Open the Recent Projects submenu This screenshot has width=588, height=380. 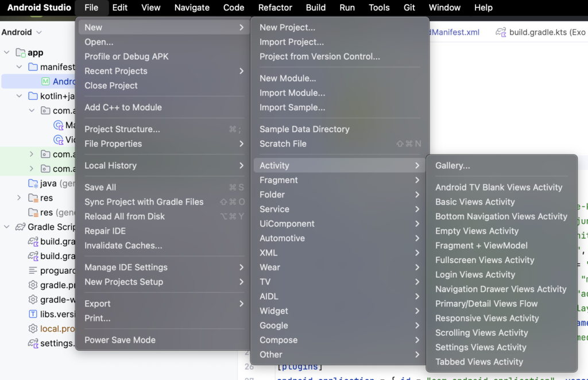coord(164,71)
